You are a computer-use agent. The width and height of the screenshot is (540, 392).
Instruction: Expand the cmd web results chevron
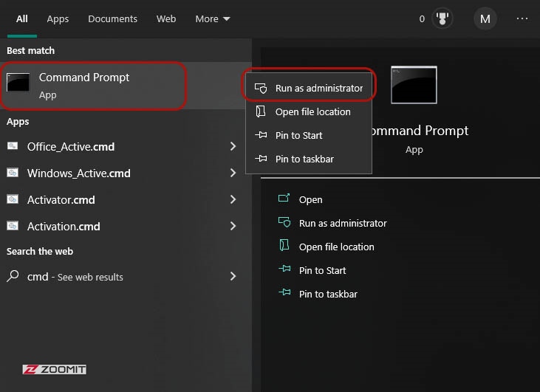click(x=233, y=276)
